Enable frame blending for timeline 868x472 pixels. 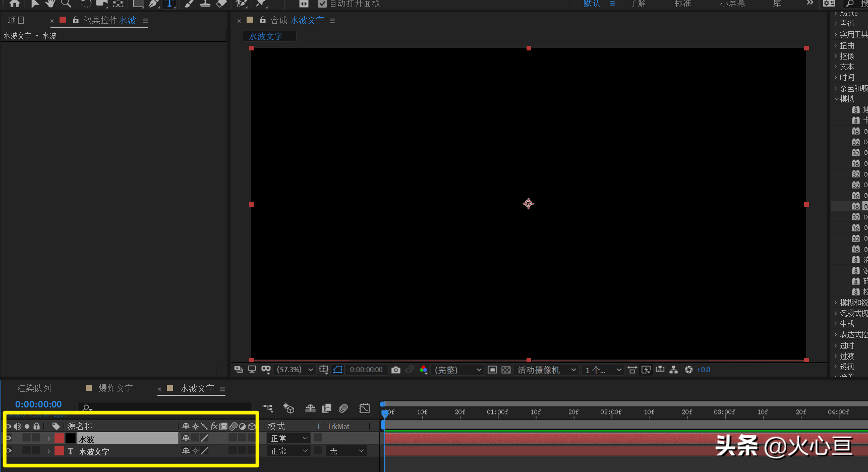[x=327, y=408]
